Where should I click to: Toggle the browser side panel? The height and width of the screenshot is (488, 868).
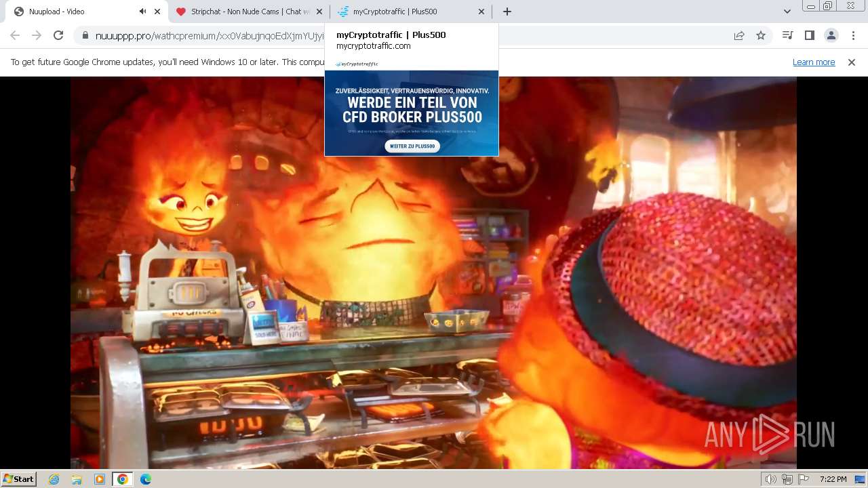click(x=809, y=35)
